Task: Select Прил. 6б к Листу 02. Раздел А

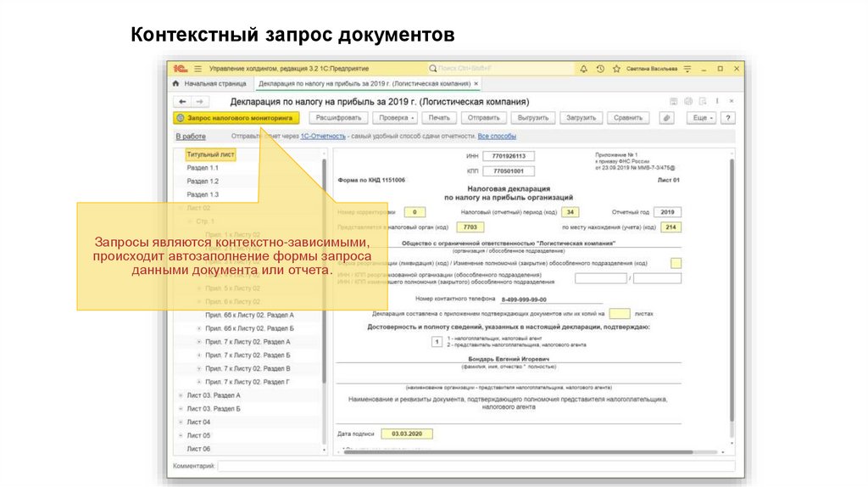Action: (250, 316)
